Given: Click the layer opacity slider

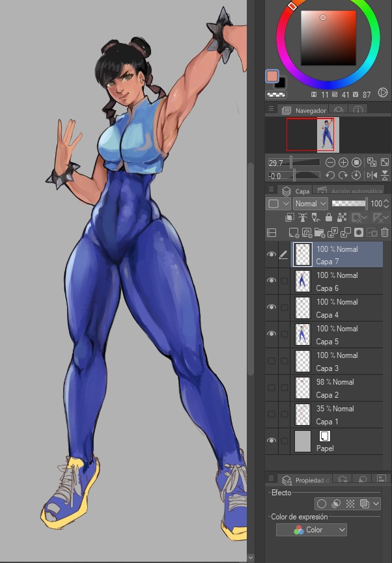Looking at the screenshot, I should tap(349, 204).
